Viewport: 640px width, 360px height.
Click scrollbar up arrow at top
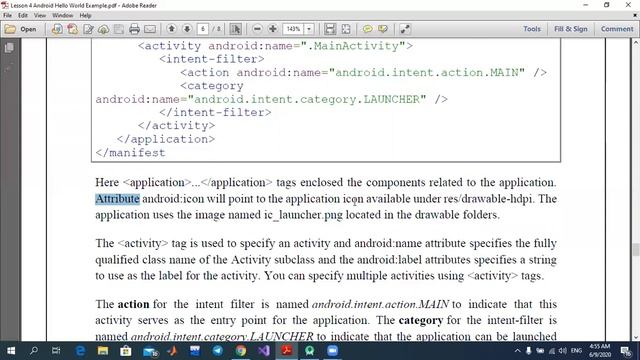click(636, 42)
